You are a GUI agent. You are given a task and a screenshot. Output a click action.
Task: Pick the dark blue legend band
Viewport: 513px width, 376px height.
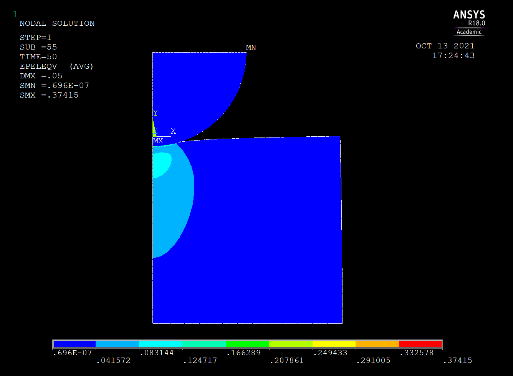(74, 344)
